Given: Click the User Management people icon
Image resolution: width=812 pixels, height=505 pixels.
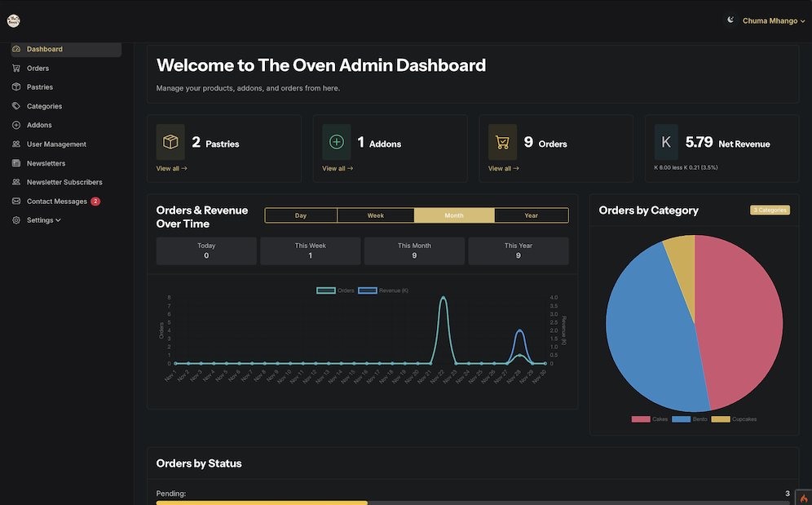Looking at the screenshot, I should 16,144.
